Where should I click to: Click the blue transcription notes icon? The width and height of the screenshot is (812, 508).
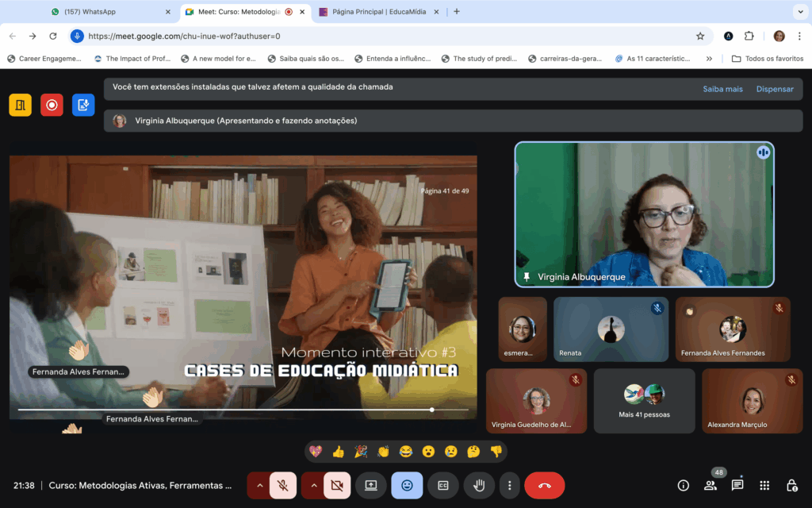[83, 105]
